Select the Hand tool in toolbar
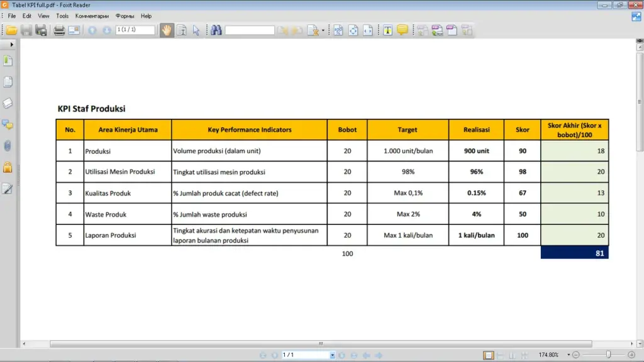644x362 pixels. pos(166,30)
